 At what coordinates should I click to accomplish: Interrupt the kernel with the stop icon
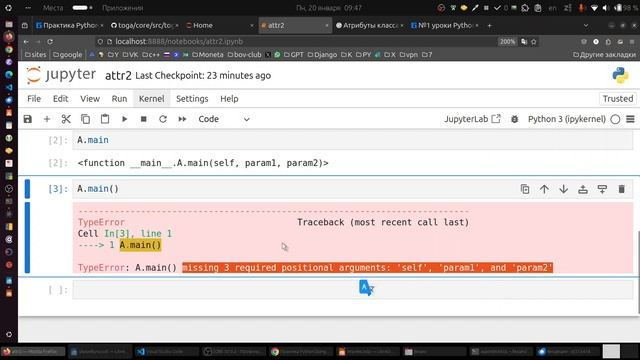[144, 119]
